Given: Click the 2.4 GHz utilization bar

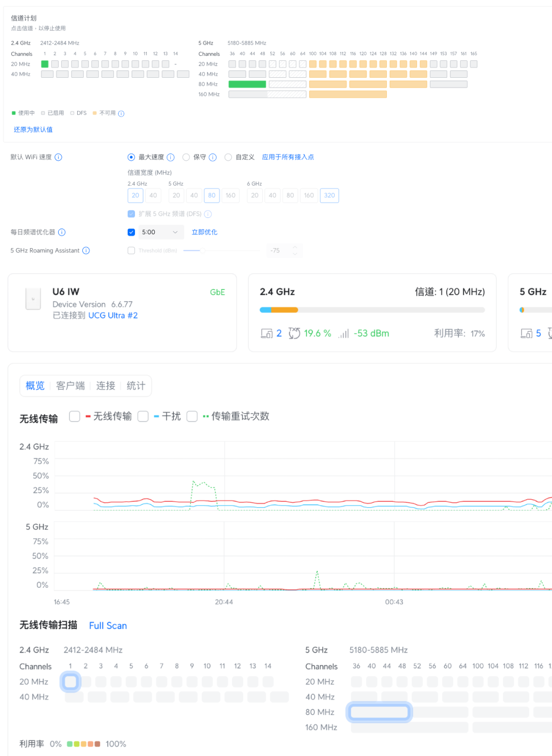Looking at the screenshot, I should pos(372,310).
